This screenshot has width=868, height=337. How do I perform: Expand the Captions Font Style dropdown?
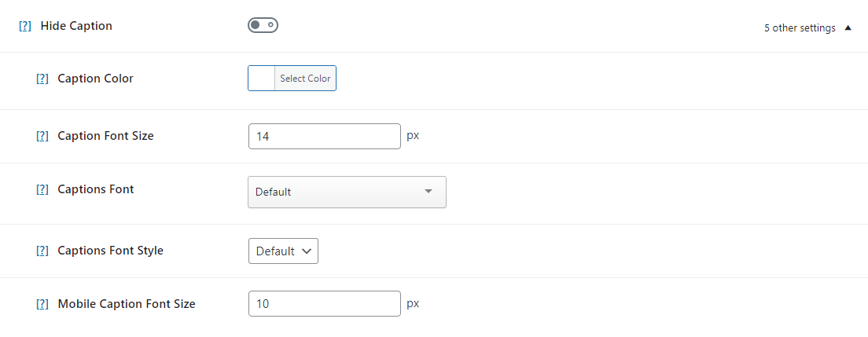pos(283,251)
